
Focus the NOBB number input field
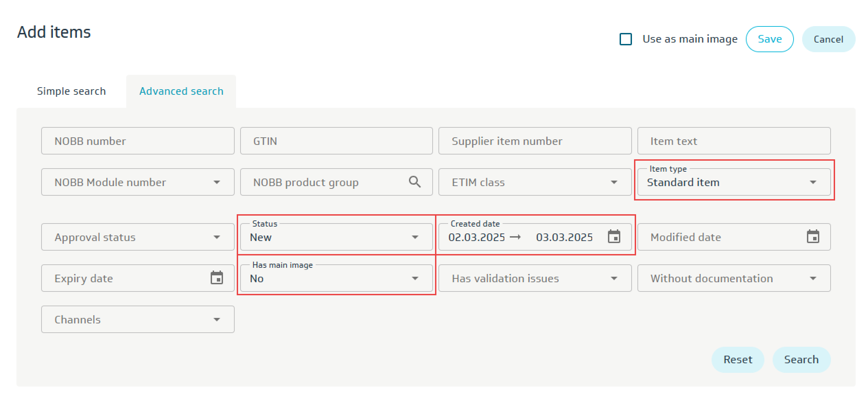[x=137, y=141]
